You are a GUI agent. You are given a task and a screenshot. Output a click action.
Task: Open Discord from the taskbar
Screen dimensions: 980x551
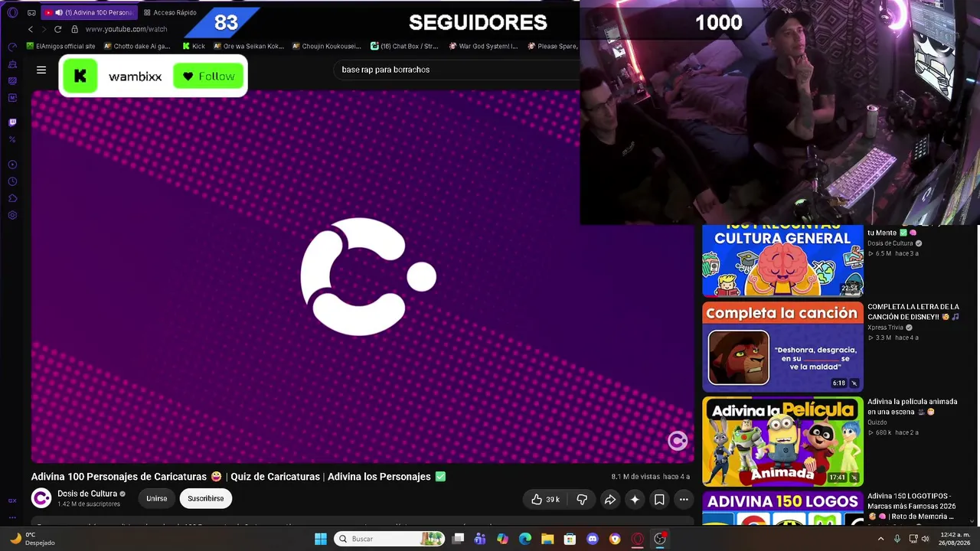(592, 539)
